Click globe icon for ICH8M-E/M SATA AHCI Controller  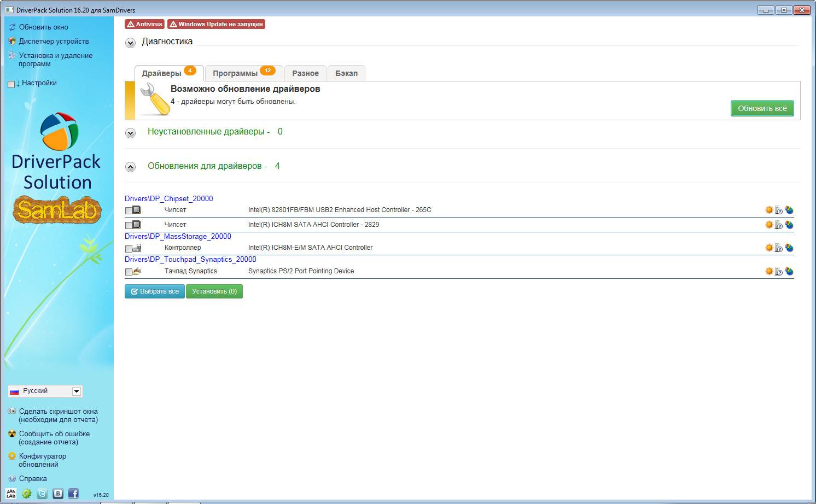(789, 248)
